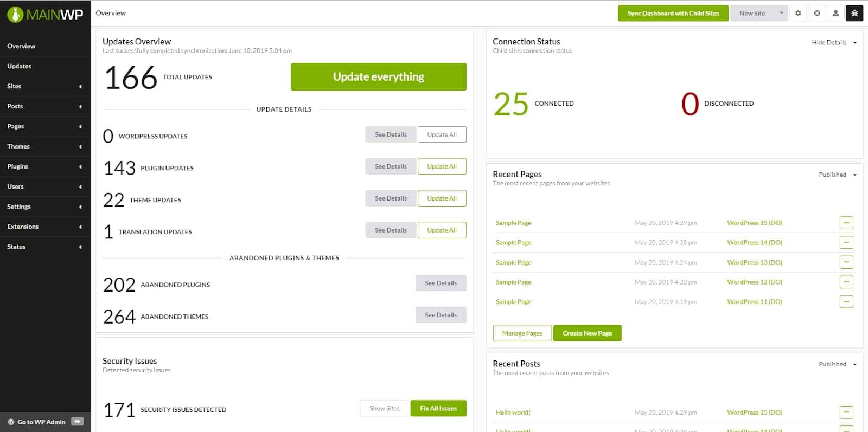Open Sample Page from May 20, 4:29 pm
The height and width of the screenshot is (432, 868).
coord(513,223)
